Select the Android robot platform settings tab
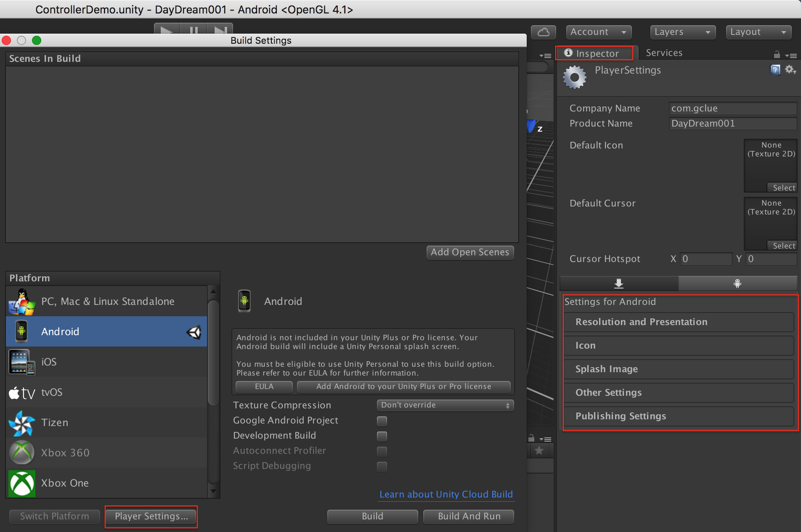801x532 pixels. point(737,283)
